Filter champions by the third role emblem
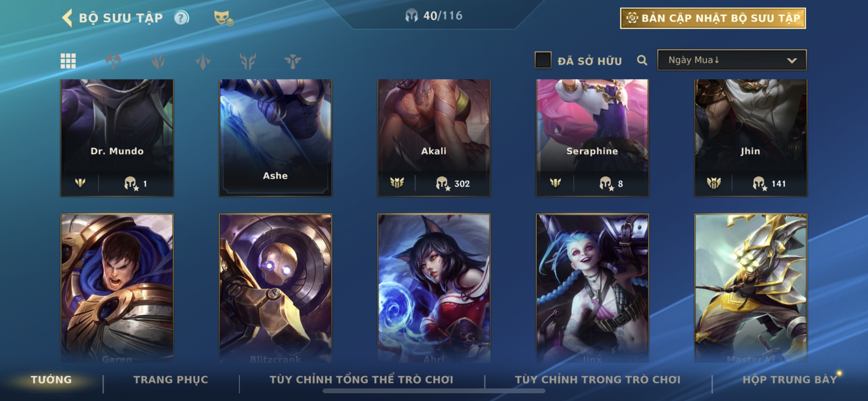Image resolution: width=868 pixels, height=401 pixels. point(203,61)
